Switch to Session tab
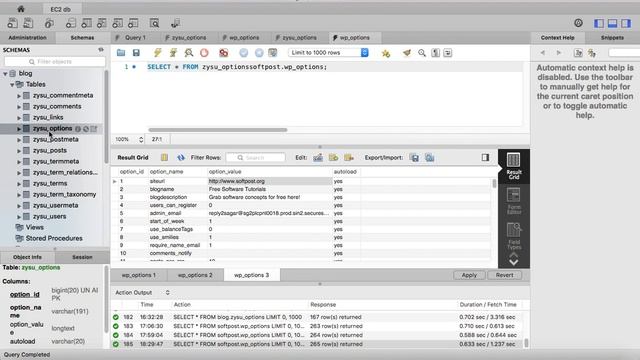 click(82, 257)
